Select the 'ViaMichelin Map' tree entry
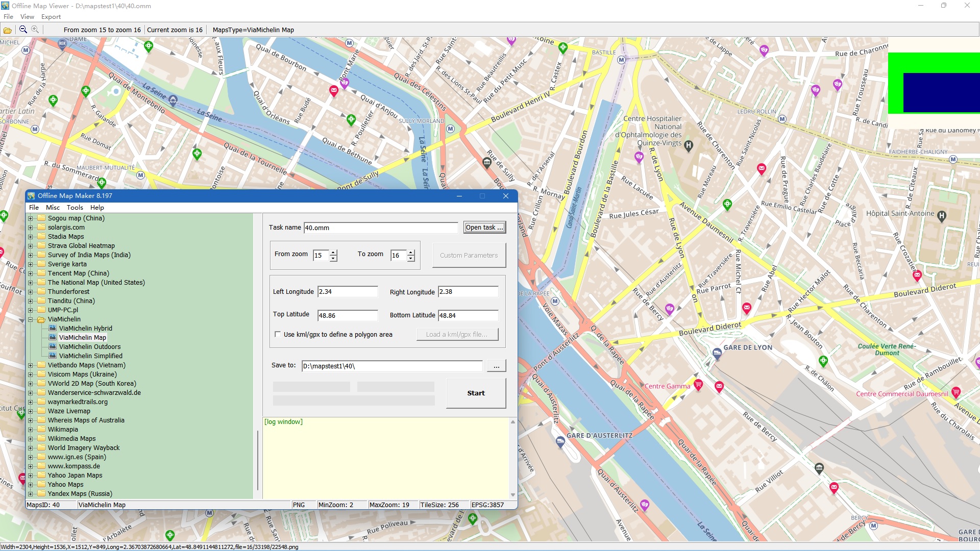 point(82,338)
